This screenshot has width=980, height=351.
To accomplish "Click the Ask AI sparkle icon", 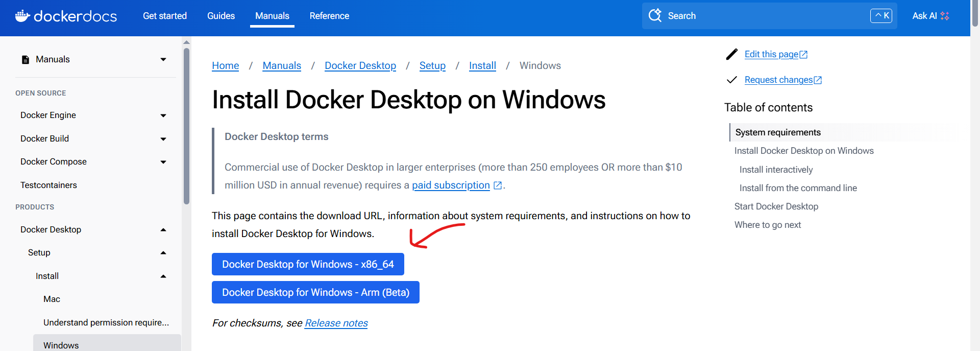I will pyautogui.click(x=945, y=16).
